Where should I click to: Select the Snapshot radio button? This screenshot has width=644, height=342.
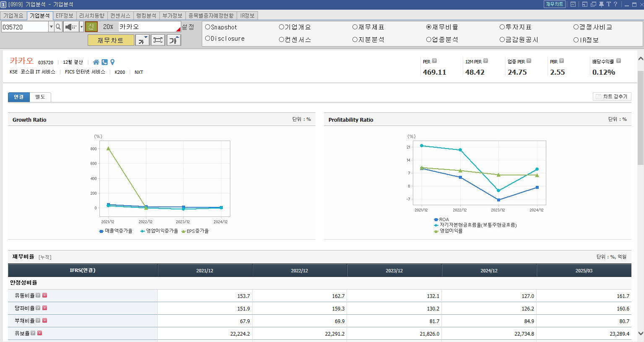208,27
